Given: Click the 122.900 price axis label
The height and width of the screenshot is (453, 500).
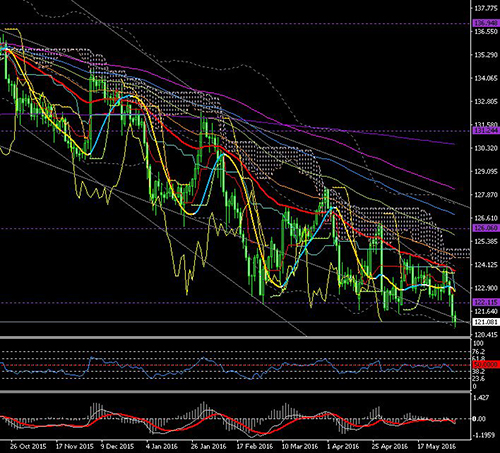Looking at the screenshot, I should 486,288.
